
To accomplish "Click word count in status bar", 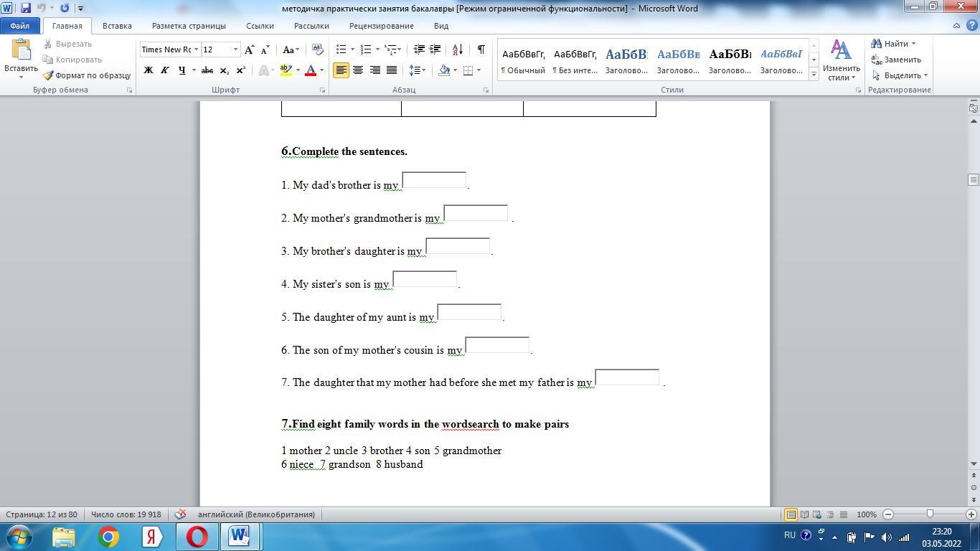I will pos(126,514).
